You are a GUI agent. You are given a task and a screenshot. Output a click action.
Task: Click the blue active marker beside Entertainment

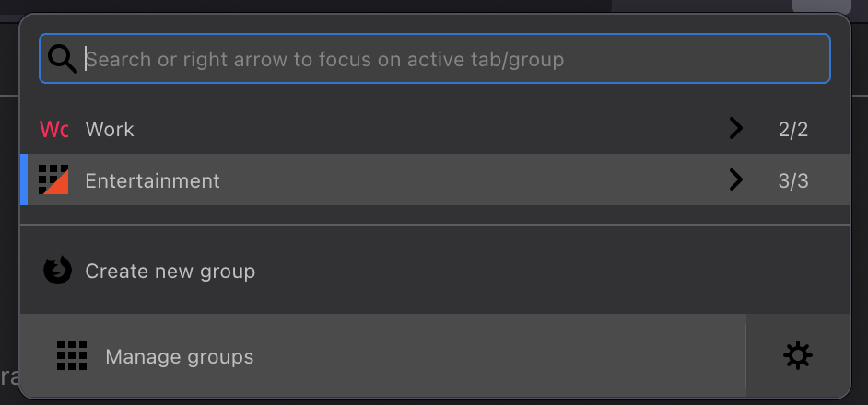[24, 179]
